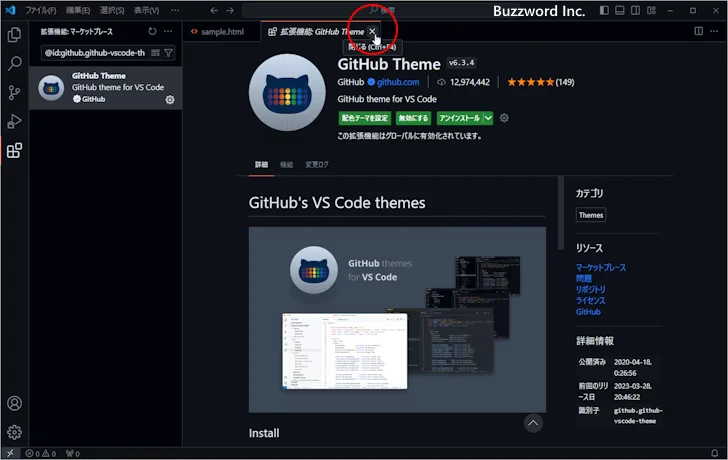The image size is (728, 460).
Task: Open the 選択(S) menu
Action: pos(112,10)
